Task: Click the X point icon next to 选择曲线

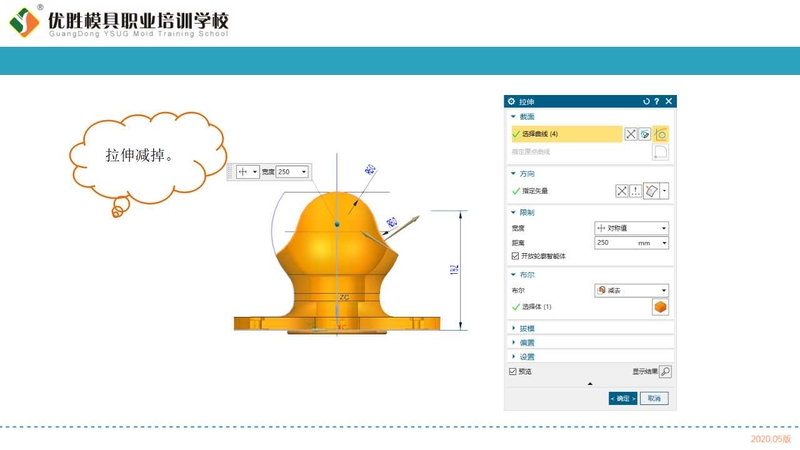Action: pos(630,134)
